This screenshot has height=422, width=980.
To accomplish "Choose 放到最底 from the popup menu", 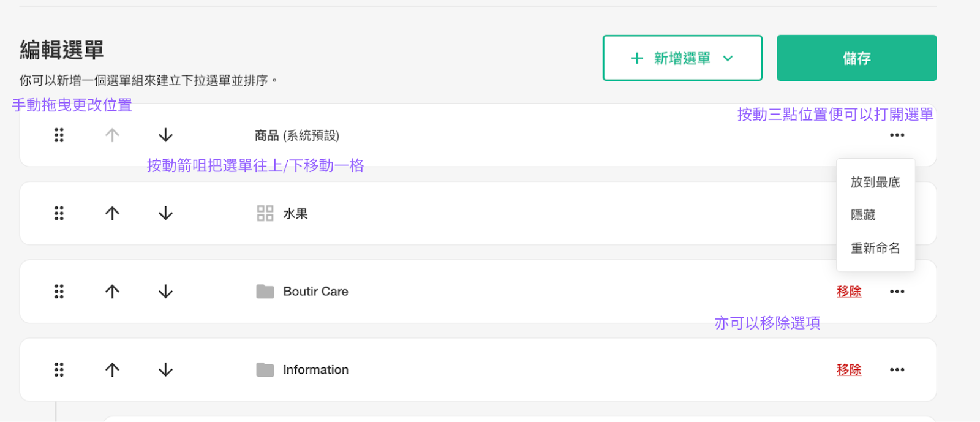I will point(875,183).
